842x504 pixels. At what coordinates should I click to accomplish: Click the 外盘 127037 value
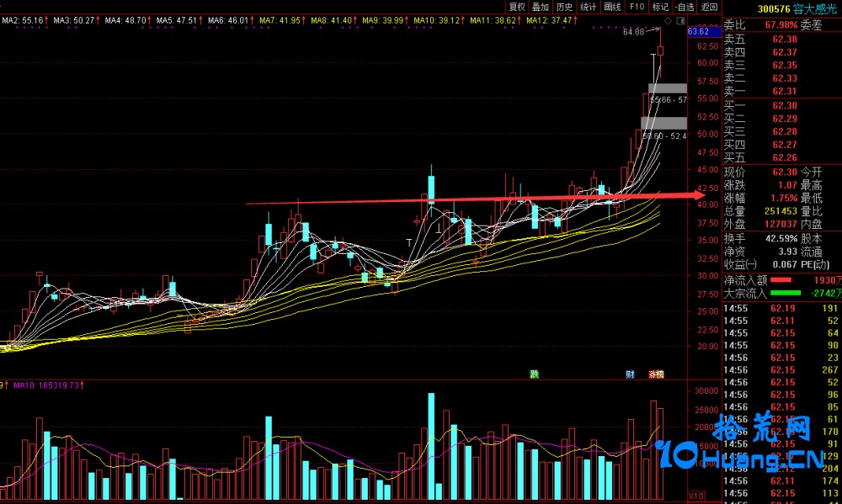[x=781, y=224]
